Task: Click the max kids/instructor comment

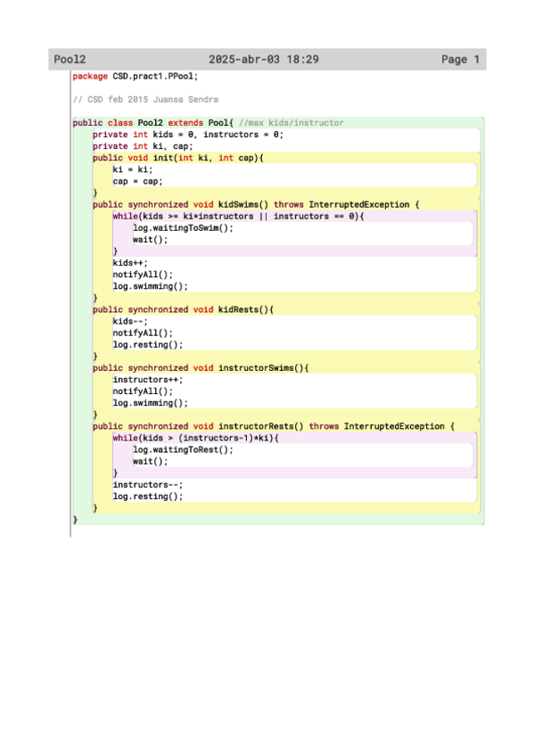Action: click(292, 123)
